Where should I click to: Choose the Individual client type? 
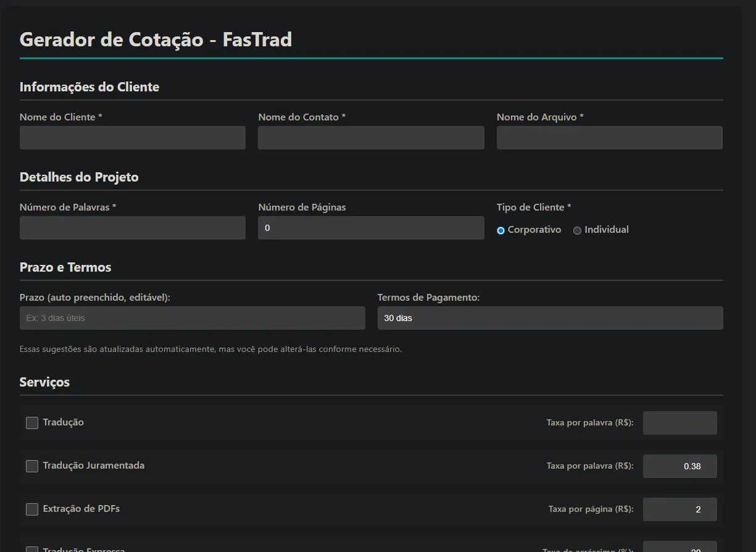tap(578, 230)
